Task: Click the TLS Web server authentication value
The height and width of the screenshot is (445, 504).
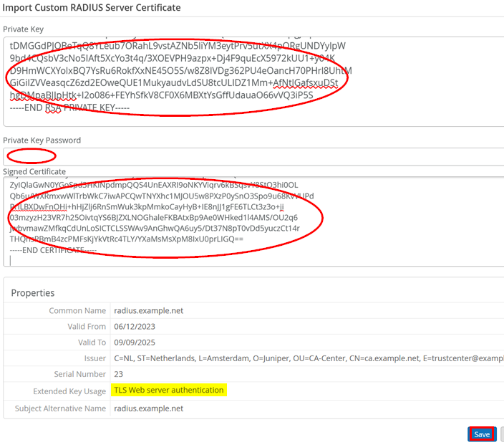Action: (169, 390)
